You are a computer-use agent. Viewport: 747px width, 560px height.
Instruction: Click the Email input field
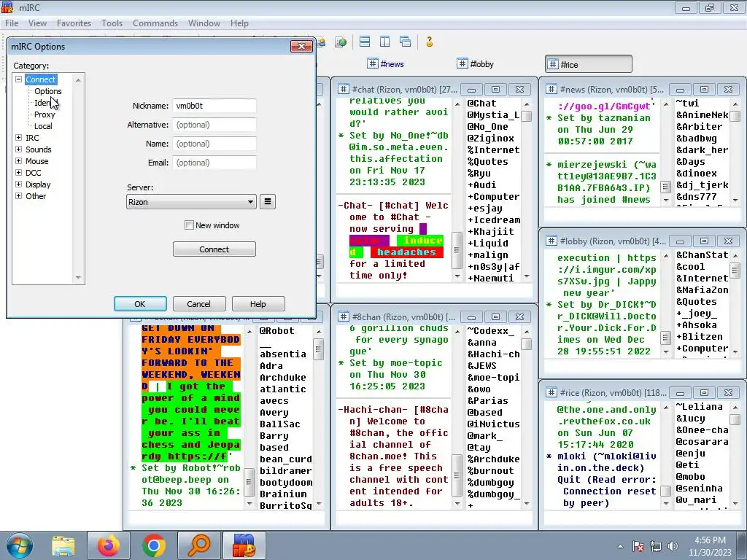[214, 163]
